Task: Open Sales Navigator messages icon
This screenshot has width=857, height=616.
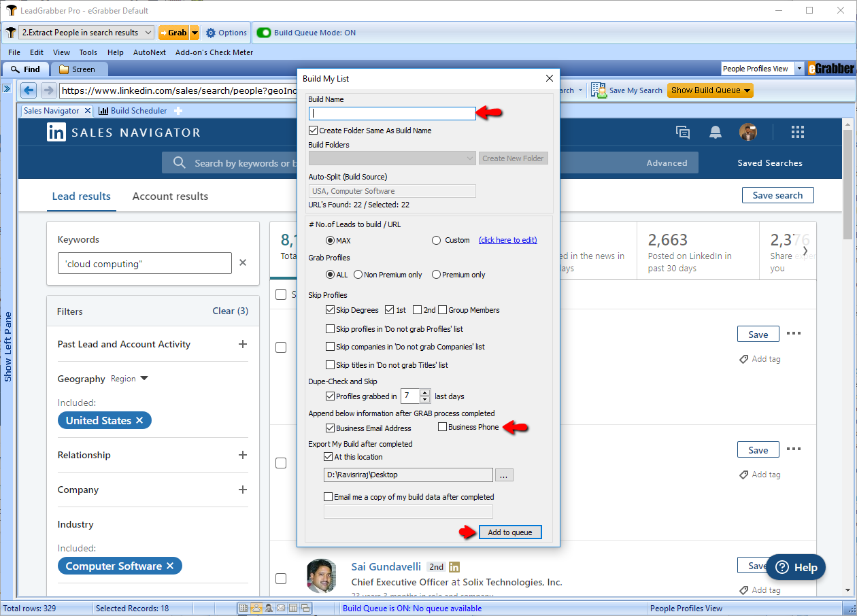Action: (x=683, y=133)
